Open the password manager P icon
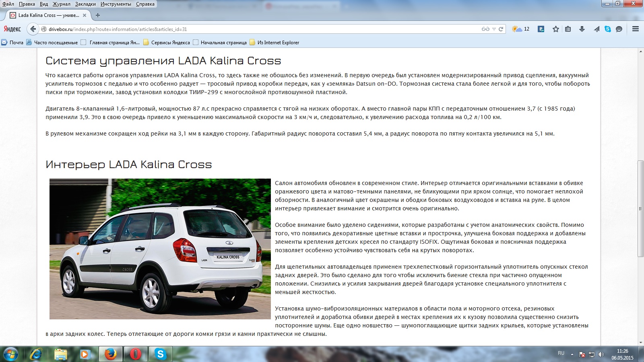 coord(541,29)
